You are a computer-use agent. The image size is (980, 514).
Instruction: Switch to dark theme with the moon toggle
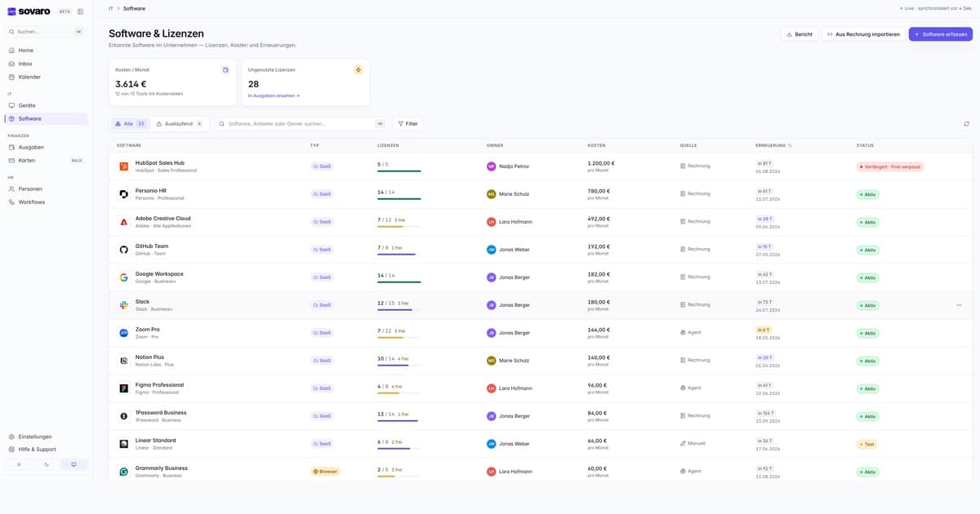point(47,464)
